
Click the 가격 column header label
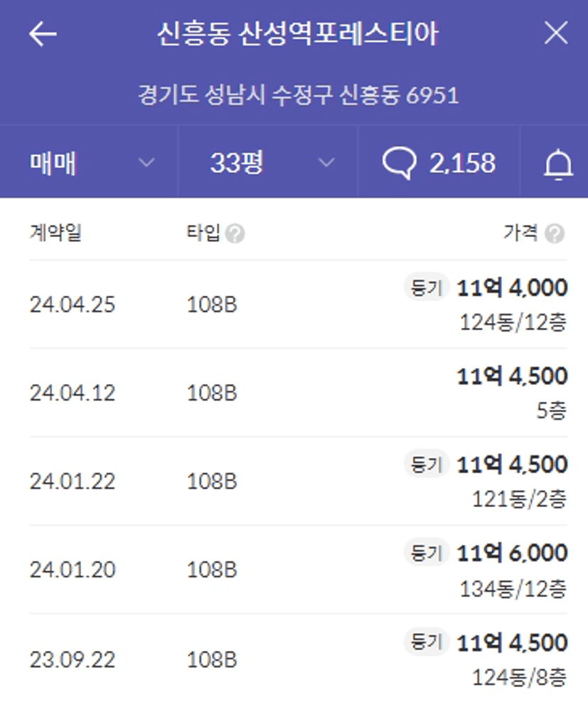pyautogui.click(x=521, y=232)
